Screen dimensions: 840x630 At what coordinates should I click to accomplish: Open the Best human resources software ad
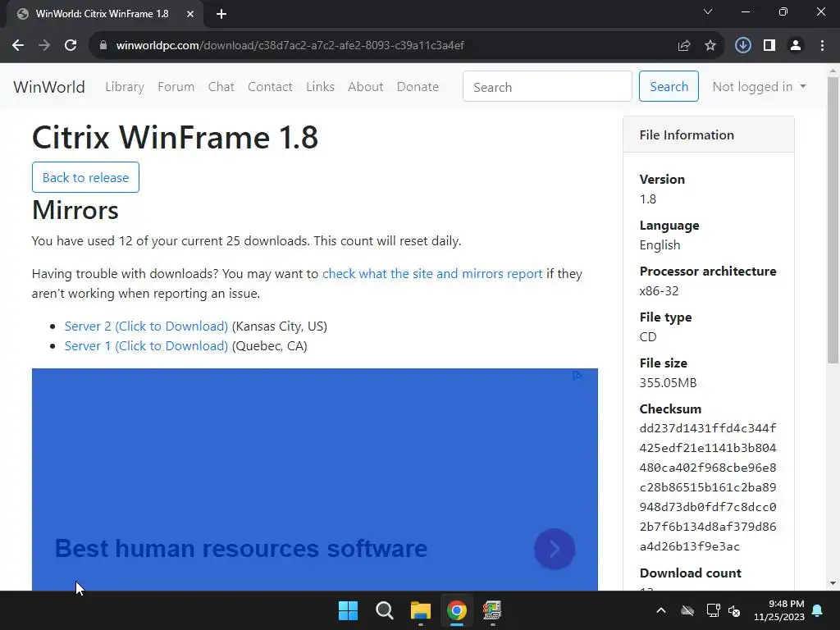[x=241, y=549]
